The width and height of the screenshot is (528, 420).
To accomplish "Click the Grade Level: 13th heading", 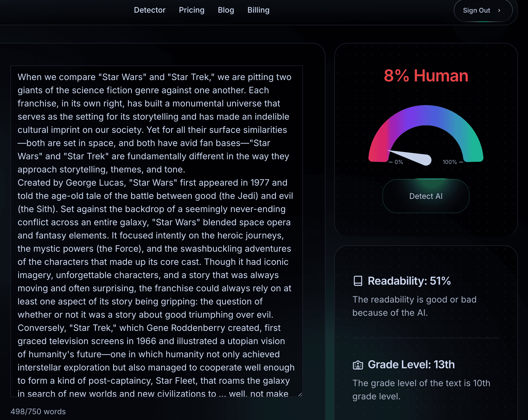I will tap(411, 364).
